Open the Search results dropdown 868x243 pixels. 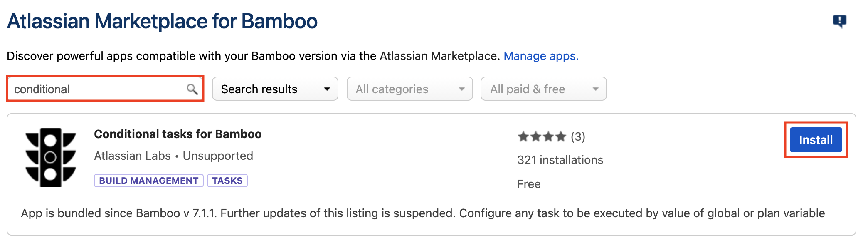[275, 89]
